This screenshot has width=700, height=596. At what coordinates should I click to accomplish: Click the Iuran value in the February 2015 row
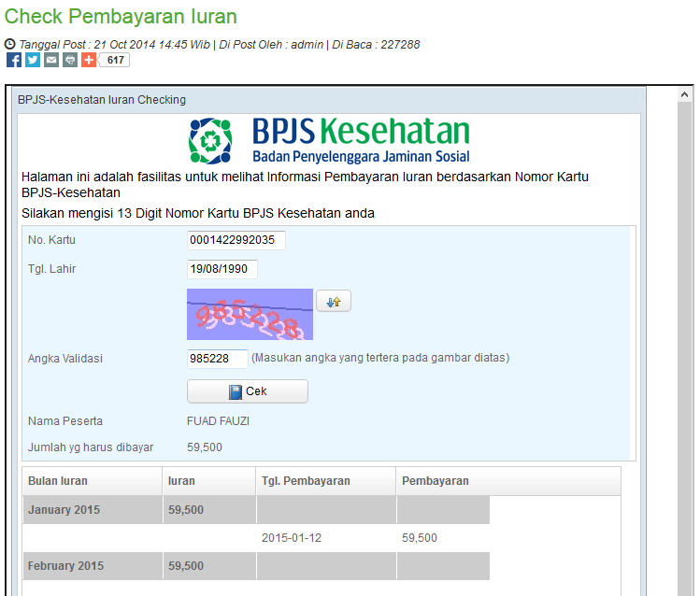pyautogui.click(x=186, y=566)
